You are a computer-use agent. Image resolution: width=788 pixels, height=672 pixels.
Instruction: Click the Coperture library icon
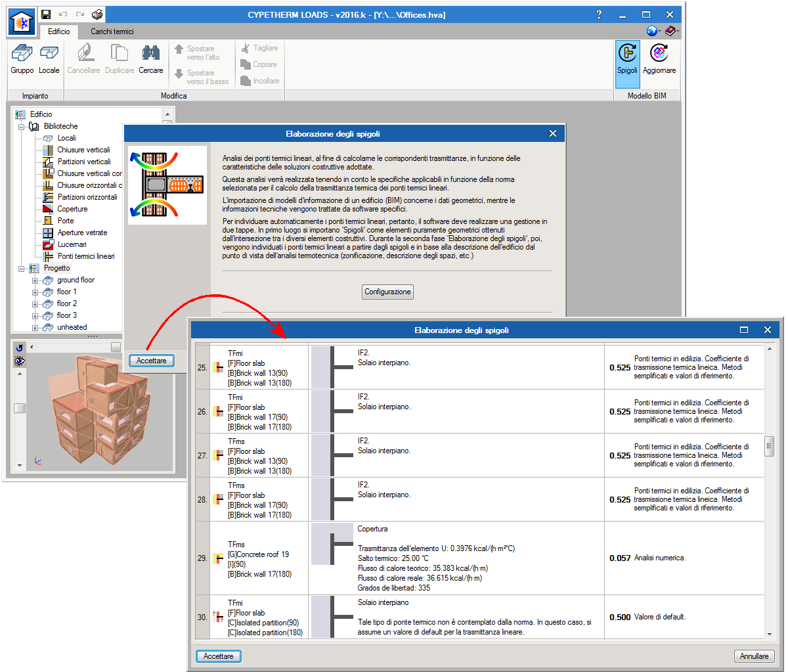(x=47, y=209)
